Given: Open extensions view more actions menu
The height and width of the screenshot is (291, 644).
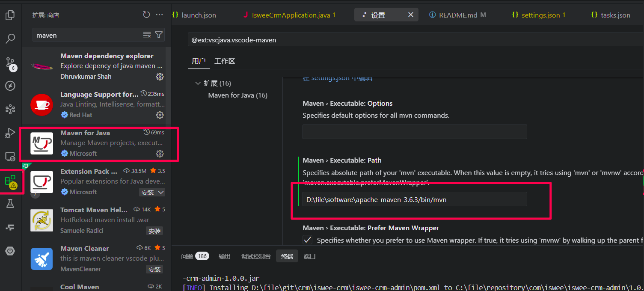Looking at the screenshot, I should coord(160,15).
